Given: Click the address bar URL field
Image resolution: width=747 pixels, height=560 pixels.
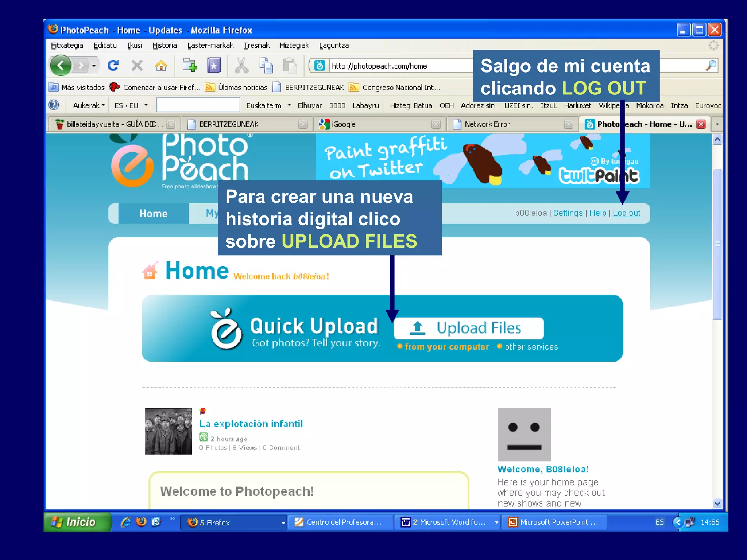Looking at the screenshot, I should click(x=401, y=66).
